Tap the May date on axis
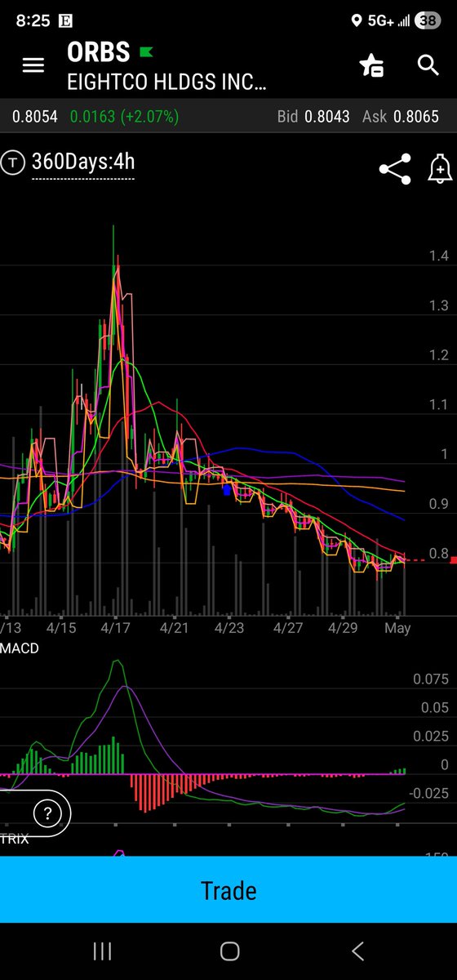The image size is (457, 980). point(397,628)
